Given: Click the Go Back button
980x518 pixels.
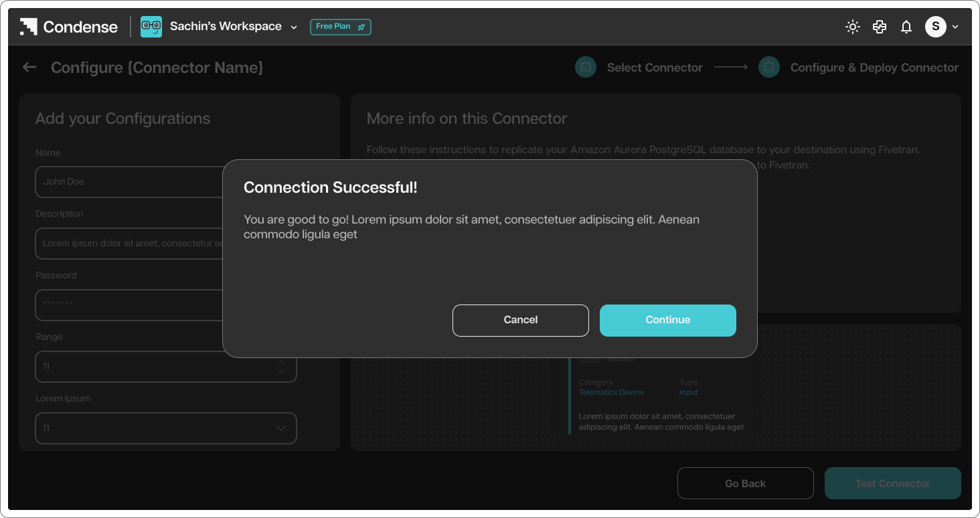Looking at the screenshot, I should 746,483.
